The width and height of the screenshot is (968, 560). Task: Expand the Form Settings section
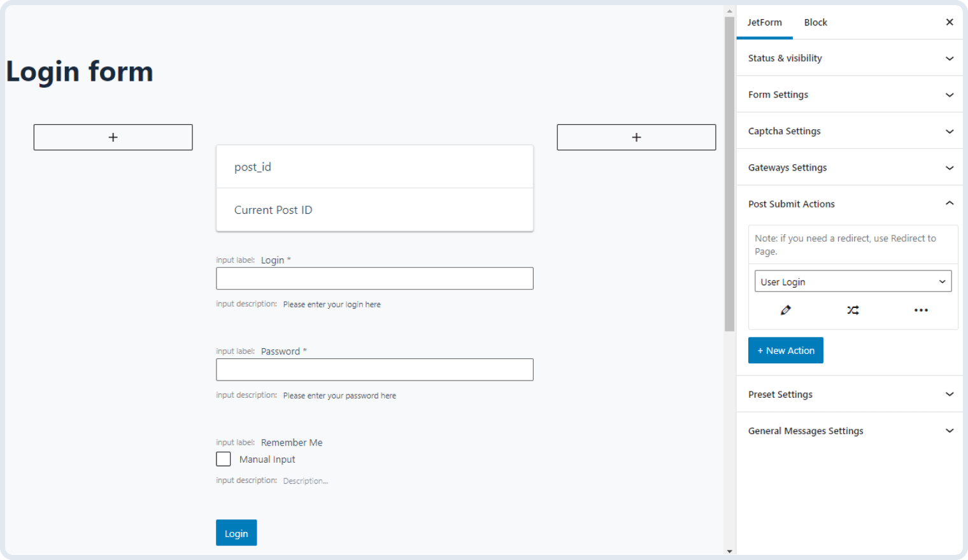coord(950,94)
